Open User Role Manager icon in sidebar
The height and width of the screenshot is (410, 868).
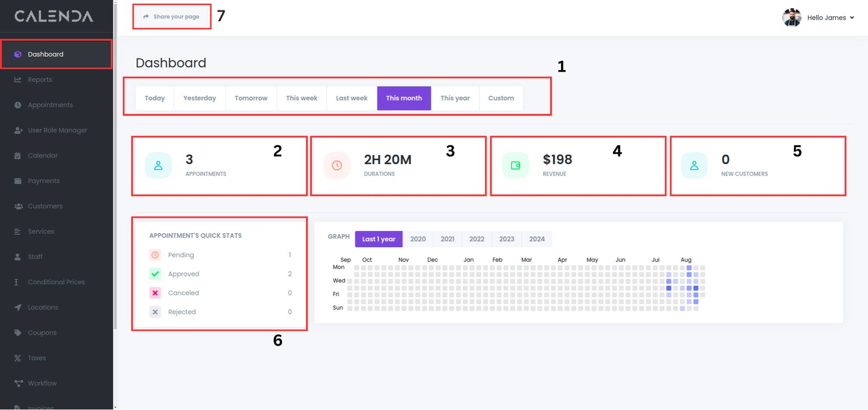point(18,131)
